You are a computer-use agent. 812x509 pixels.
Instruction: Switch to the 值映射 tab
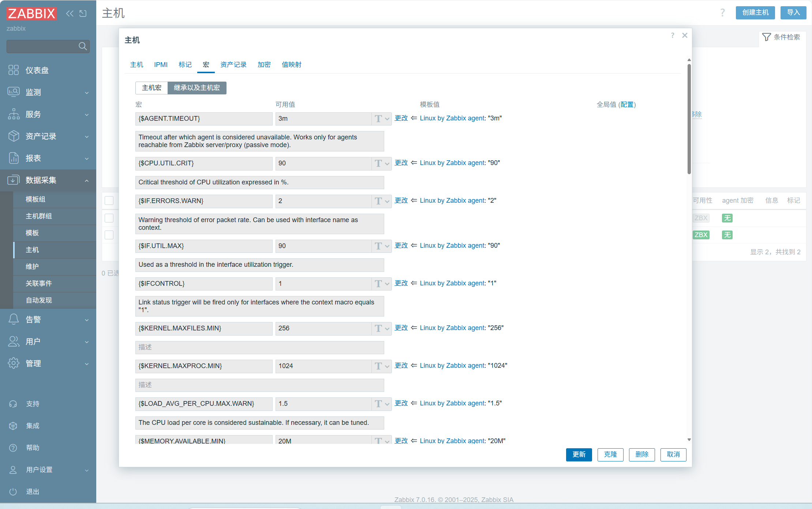pyautogui.click(x=291, y=65)
